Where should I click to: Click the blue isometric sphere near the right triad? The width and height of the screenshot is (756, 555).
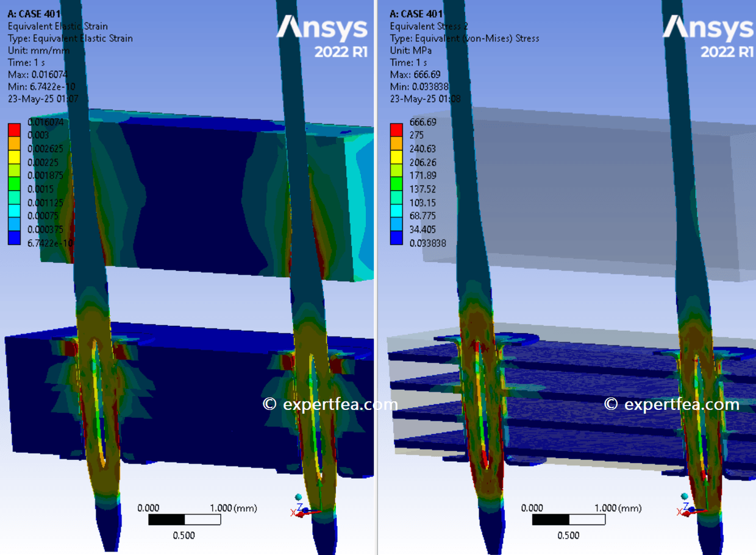coord(684,497)
